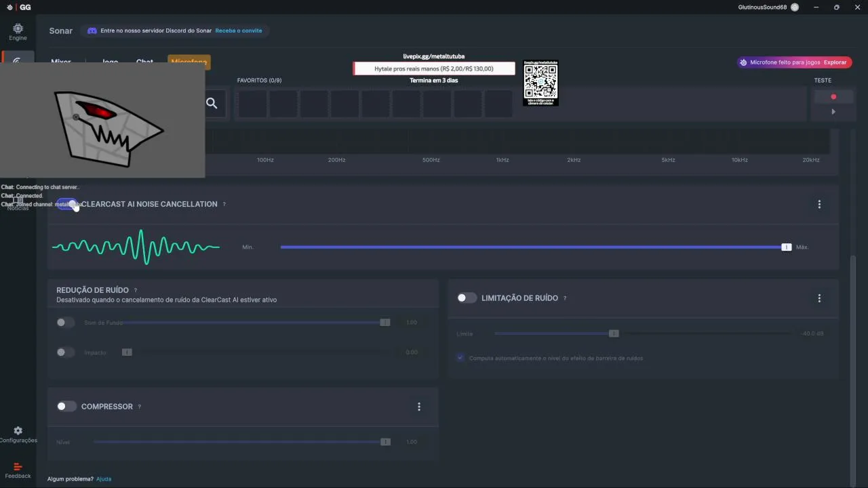The height and width of the screenshot is (488, 868).
Task: Open ClearCast AI three-dot menu
Action: click(819, 204)
